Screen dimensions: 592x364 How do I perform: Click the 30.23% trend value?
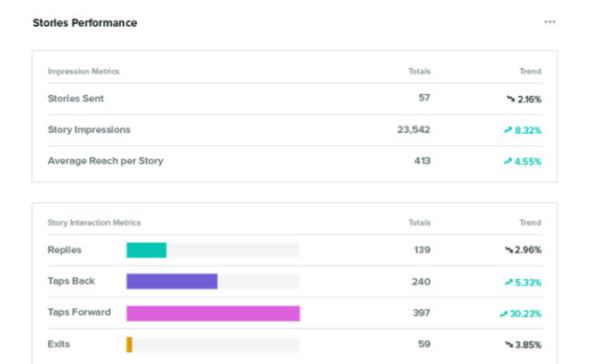click(x=525, y=314)
